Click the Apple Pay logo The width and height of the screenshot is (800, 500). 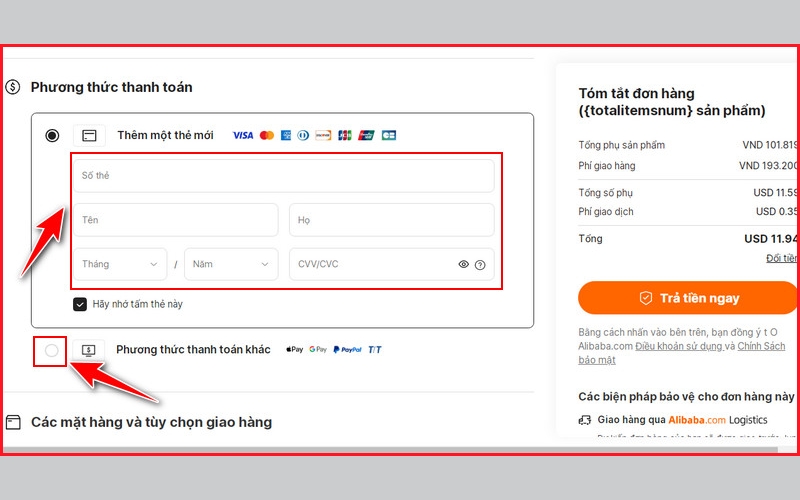coord(294,349)
